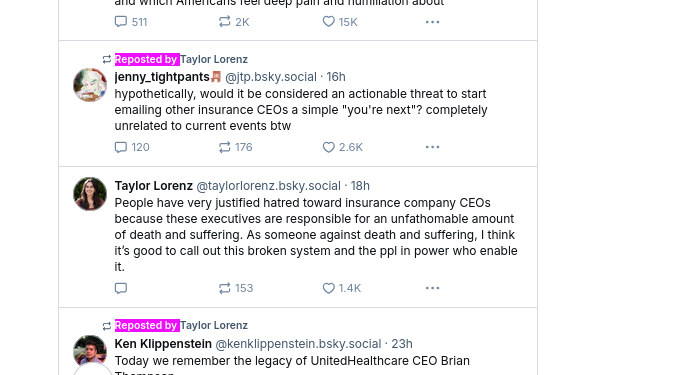Open jenny_tightpants avatar profile picture
The width and height of the screenshot is (681, 375).
click(90, 85)
